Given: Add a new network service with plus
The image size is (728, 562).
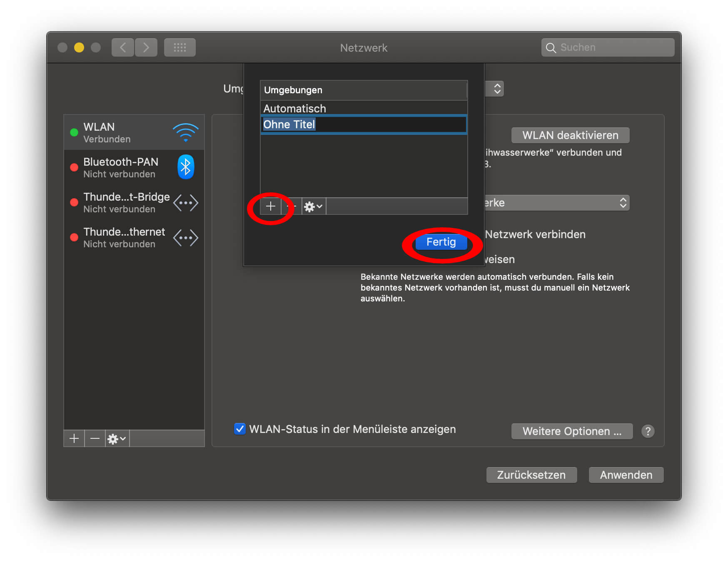Looking at the screenshot, I should 74,438.
